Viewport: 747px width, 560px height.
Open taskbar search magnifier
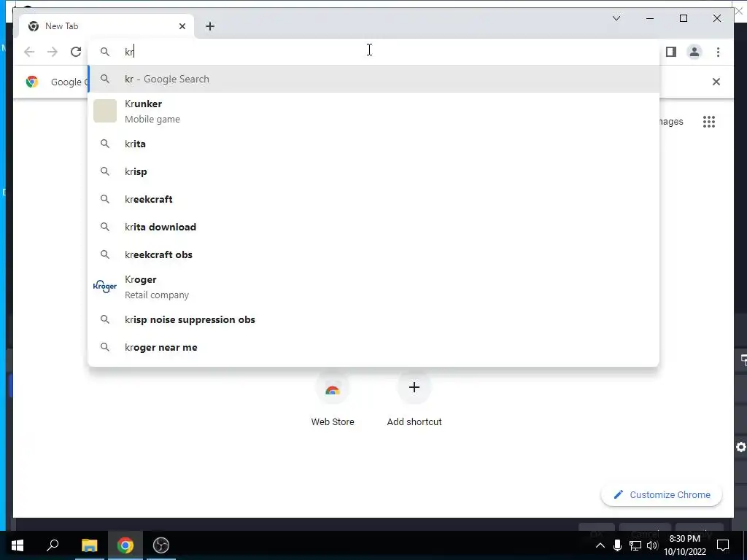pos(53,545)
